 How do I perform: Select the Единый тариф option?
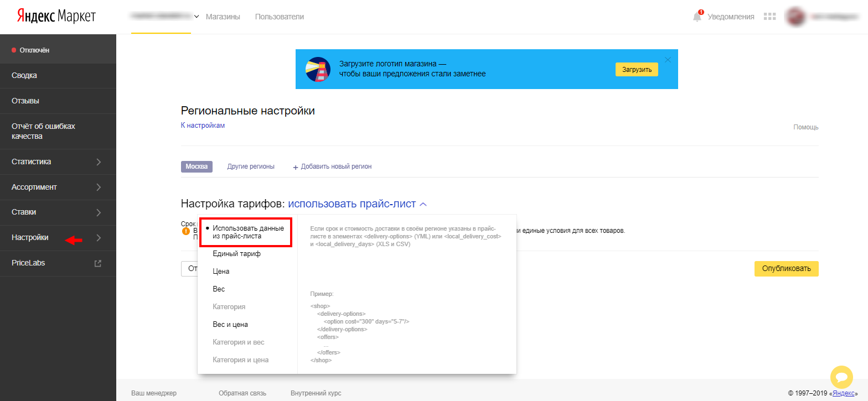tap(236, 254)
